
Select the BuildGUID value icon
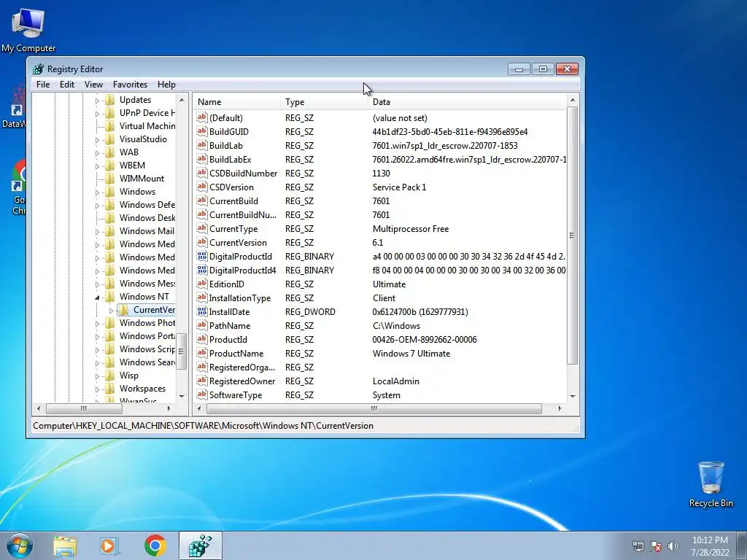pyautogui.click(x=202, y=131)
